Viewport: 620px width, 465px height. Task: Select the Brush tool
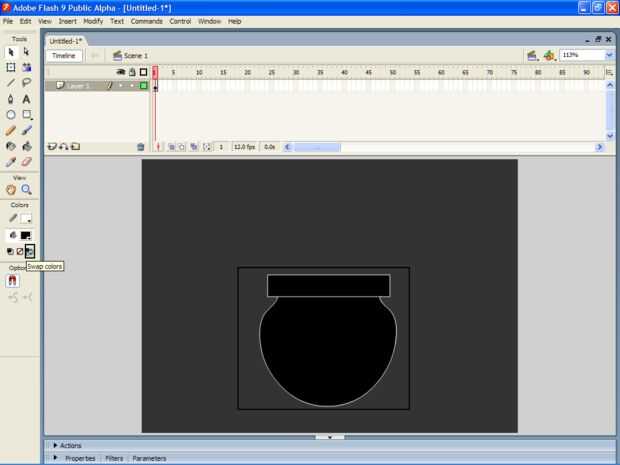click(26, 130)
